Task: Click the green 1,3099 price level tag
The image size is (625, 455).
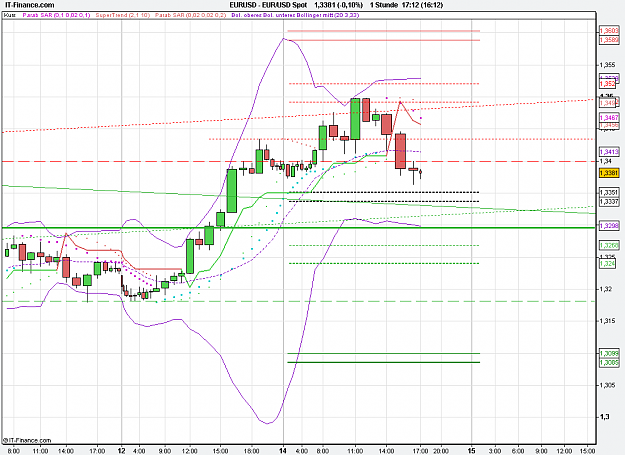Action: point(609,353)
